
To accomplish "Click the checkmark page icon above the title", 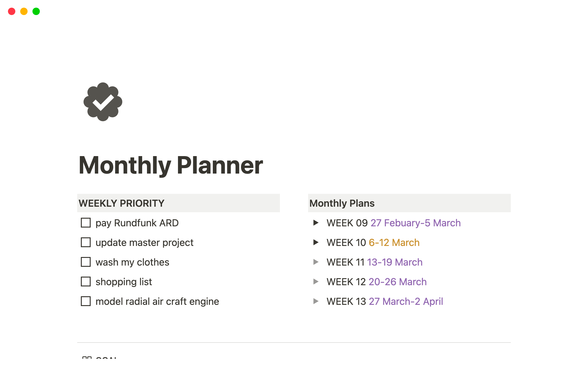I will [x=103, y=102].
